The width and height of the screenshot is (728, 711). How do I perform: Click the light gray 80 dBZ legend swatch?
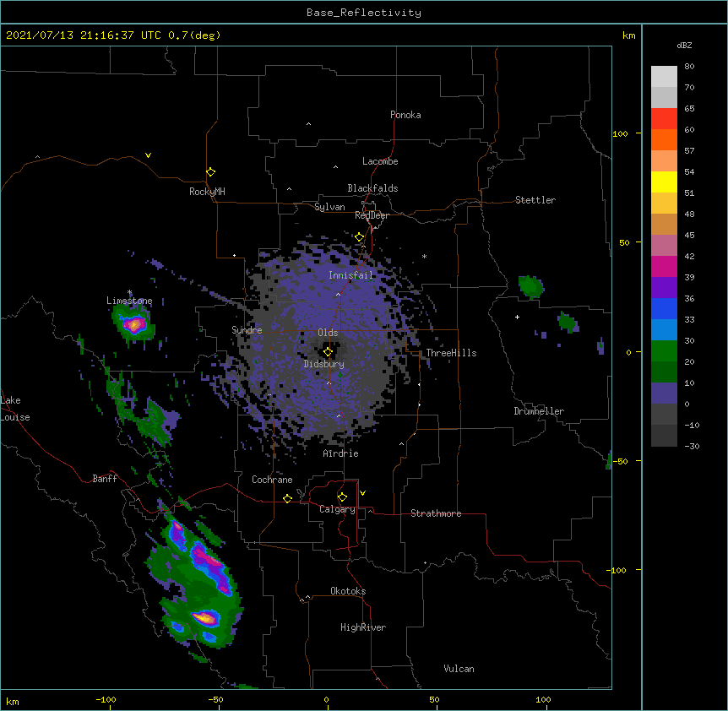[x=664, y=77]
